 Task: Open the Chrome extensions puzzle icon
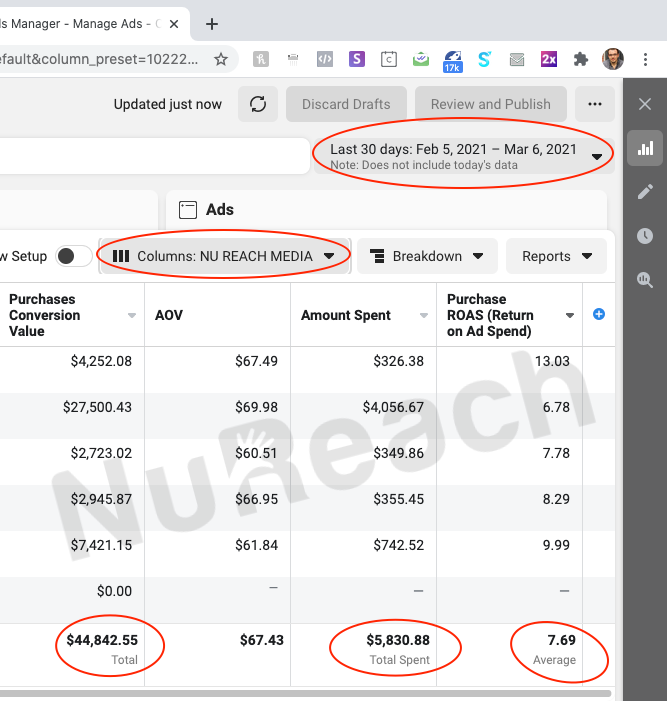tap(580, 60)
